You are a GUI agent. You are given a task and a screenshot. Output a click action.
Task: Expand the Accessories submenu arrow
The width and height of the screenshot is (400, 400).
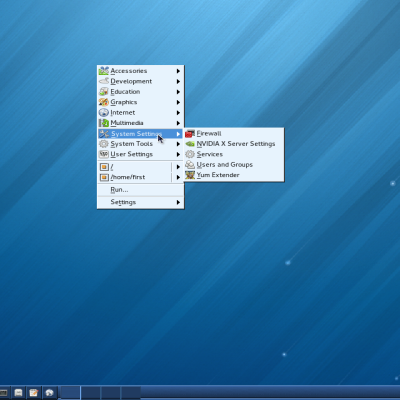pyautogui.click(x=178, y=71)
